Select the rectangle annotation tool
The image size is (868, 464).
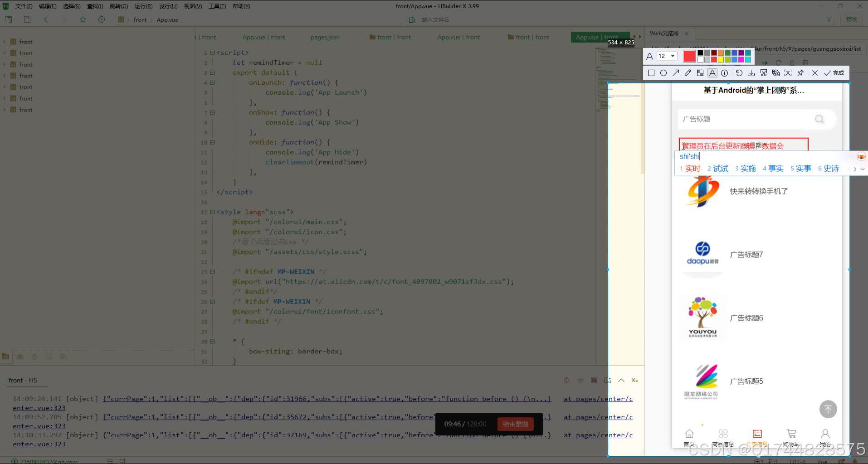[x=651, y=73]
